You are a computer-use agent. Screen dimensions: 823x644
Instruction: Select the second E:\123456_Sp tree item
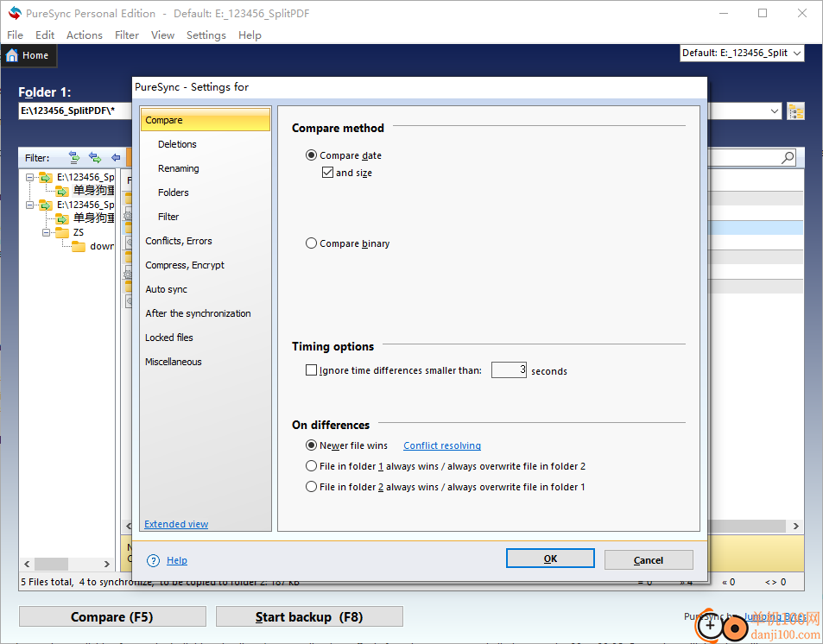(x=85, y=205)
